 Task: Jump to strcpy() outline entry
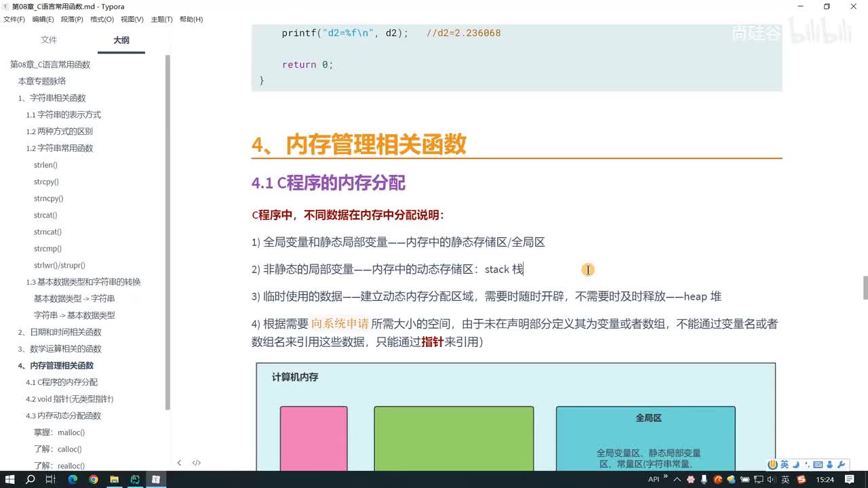pos(46,182)
